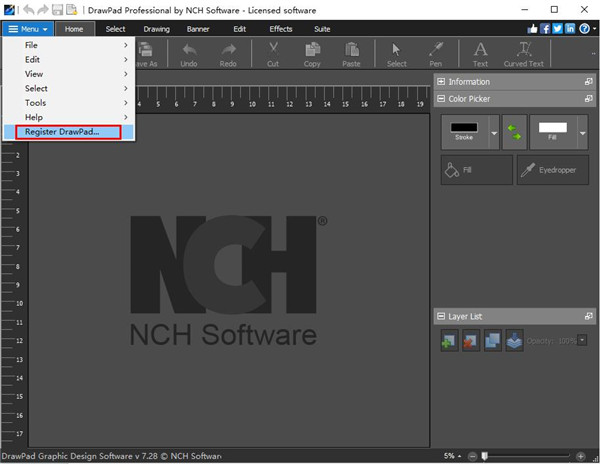The width and height of the screenshot is (600, 464).
Task: Undock the Layer List panel
Action: (589, 316)
